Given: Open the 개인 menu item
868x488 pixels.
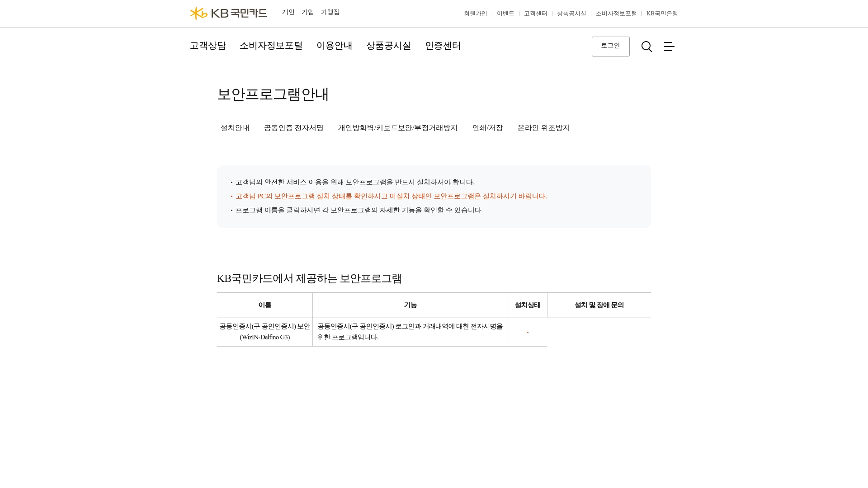Looking at the screenshot, I should (288, 12).
